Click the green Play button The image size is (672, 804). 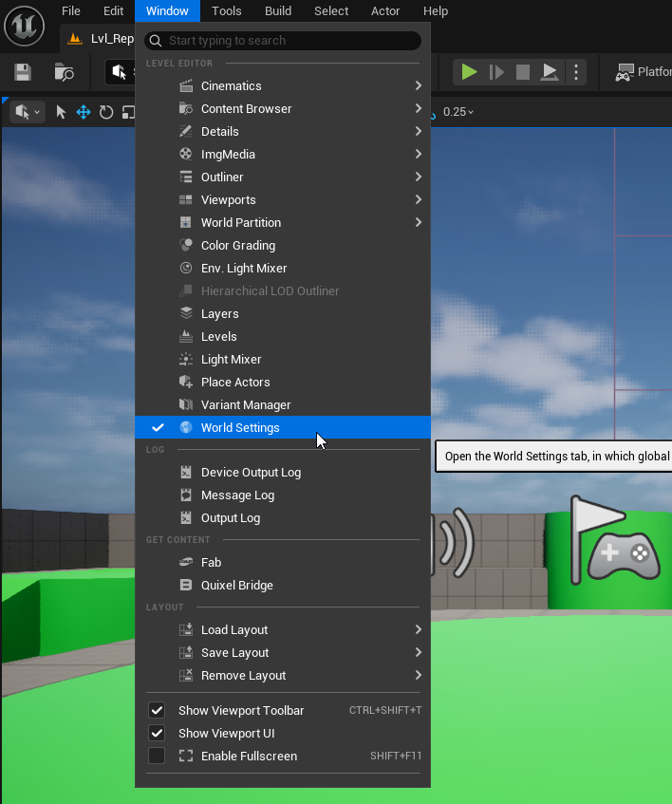469,72
